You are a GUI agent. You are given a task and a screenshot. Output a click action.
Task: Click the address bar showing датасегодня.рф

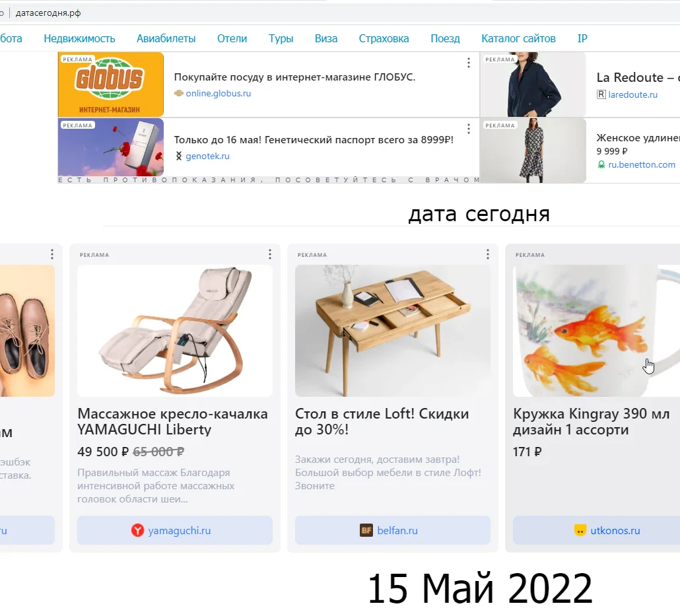48,13
